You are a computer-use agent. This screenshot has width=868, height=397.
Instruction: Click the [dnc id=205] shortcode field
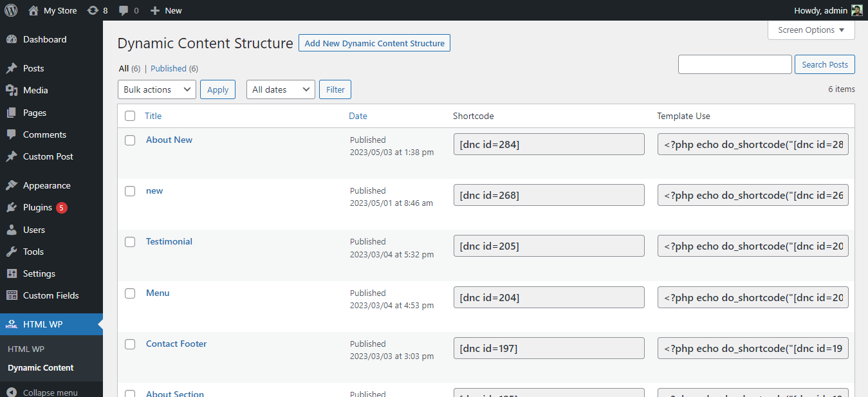point(549,246)
